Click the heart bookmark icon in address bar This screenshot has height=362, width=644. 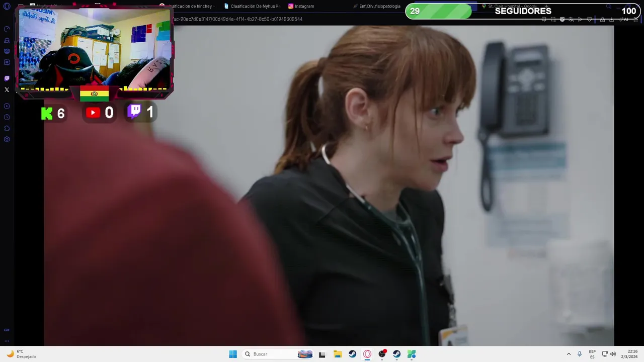point(589,20)
